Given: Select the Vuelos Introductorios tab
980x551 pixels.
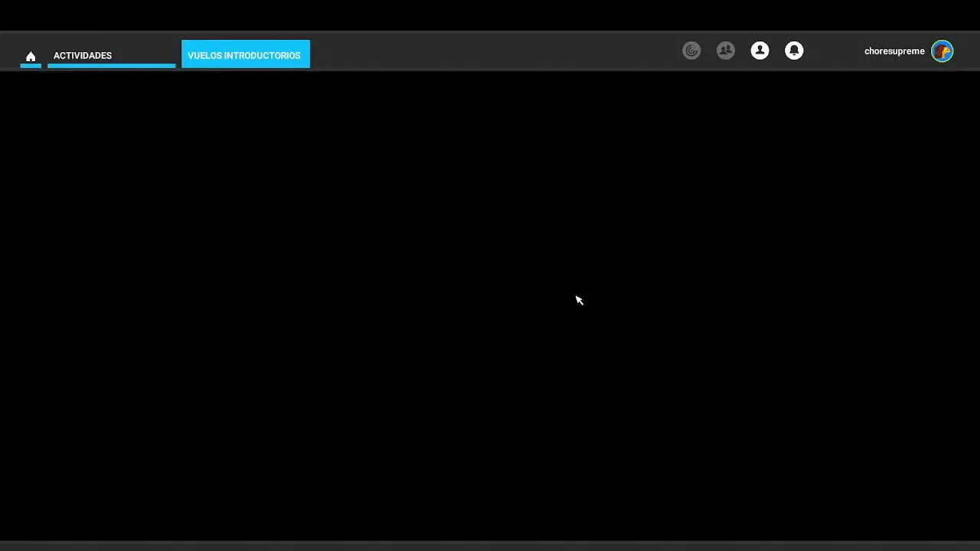Looking at the screenshot, I should pos(246,54).
